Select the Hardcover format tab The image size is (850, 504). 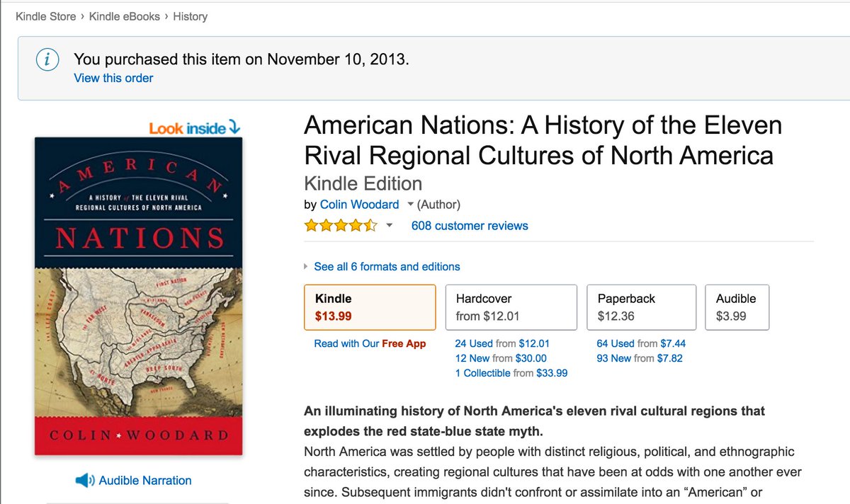point(511,307)
